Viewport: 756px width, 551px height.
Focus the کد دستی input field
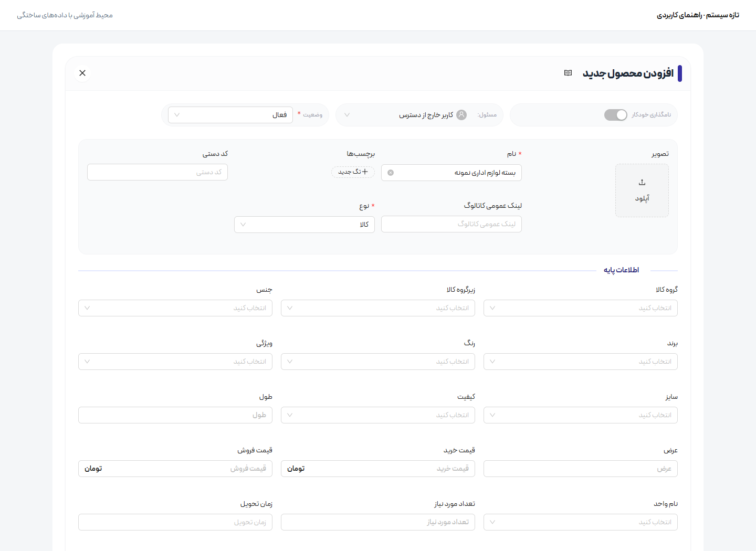click(157, 172)
